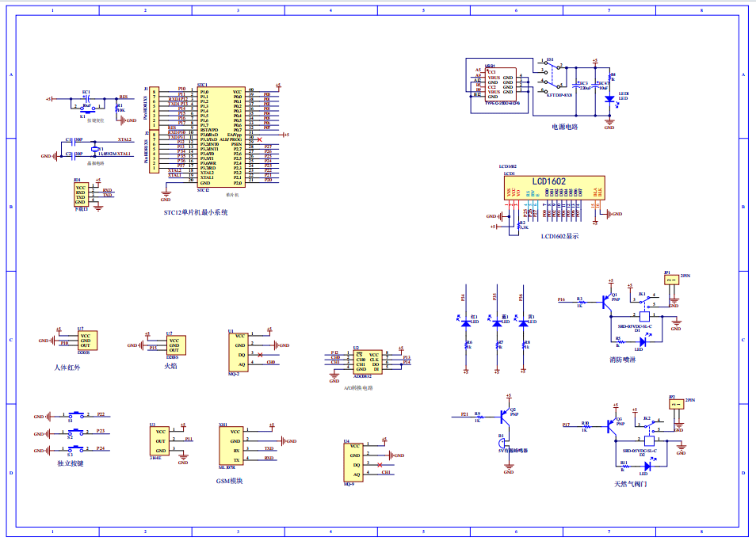Click the '天然气阀门' relay circuit label

[631, 483]
